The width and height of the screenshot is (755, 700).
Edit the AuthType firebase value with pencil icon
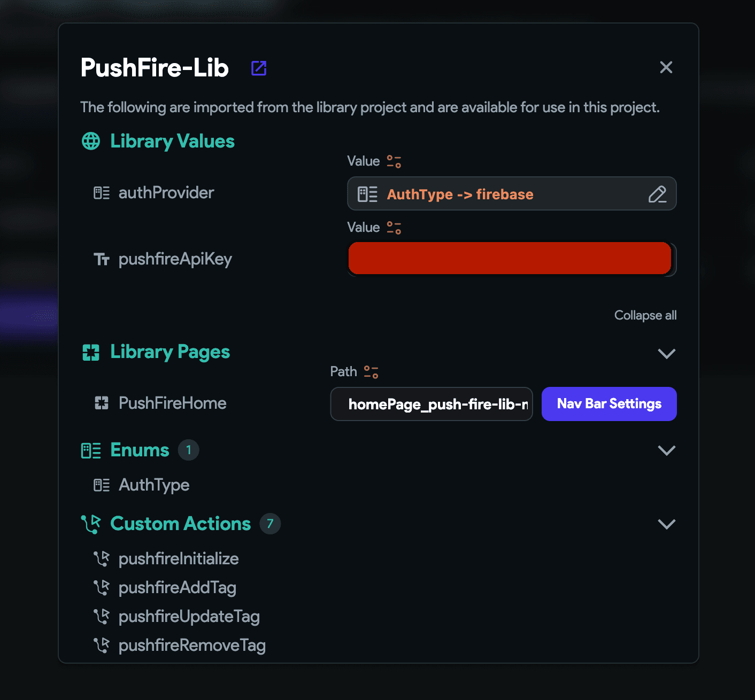(657, 194)
